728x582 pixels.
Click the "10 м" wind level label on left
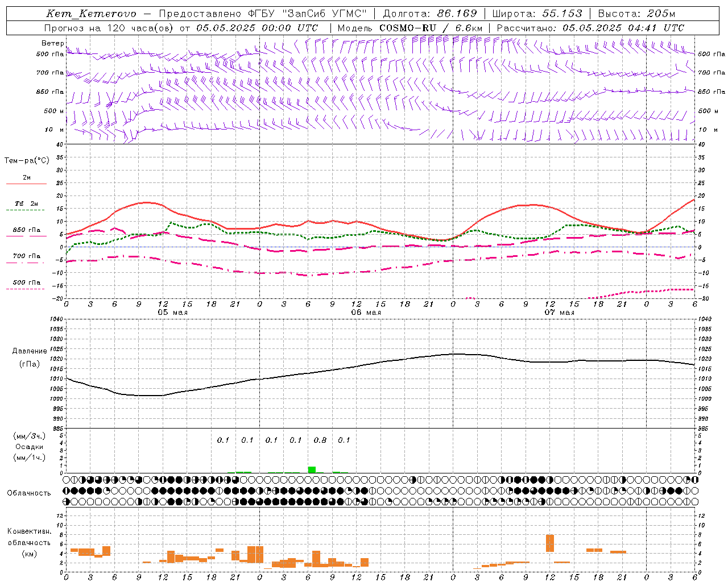tap(55, 130)
